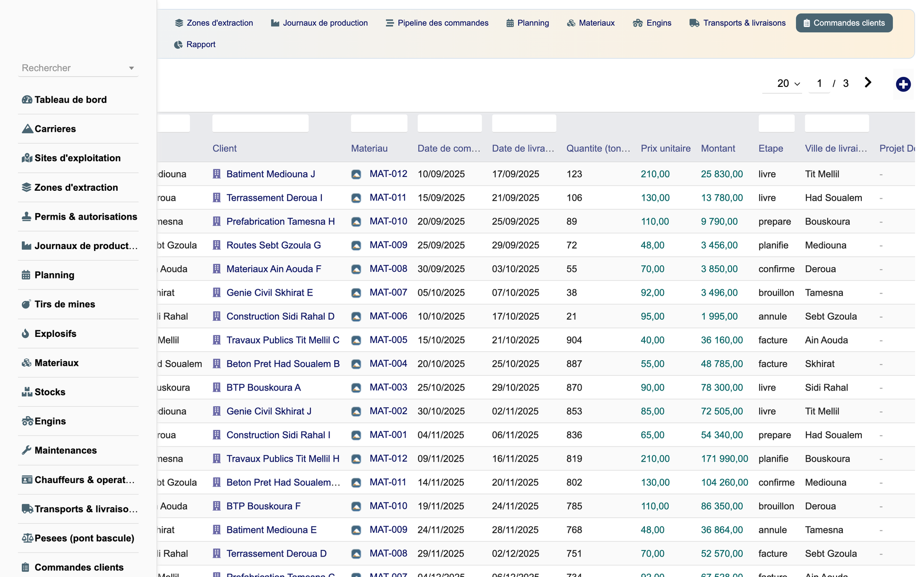Click the Client column filter field

[x=260, y=123]
